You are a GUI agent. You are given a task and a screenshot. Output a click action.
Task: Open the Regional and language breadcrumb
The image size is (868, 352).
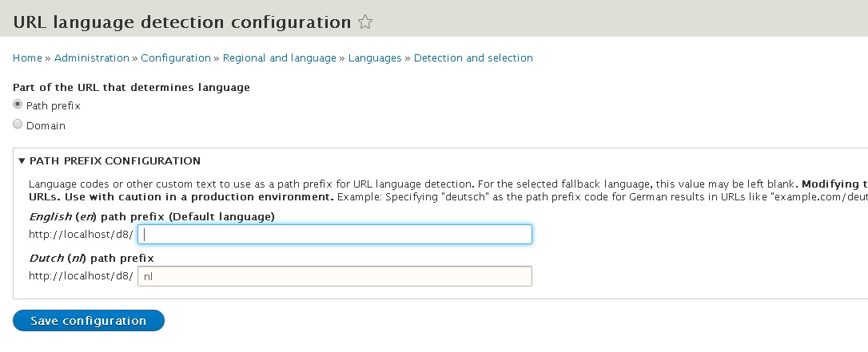click(280, 58)
